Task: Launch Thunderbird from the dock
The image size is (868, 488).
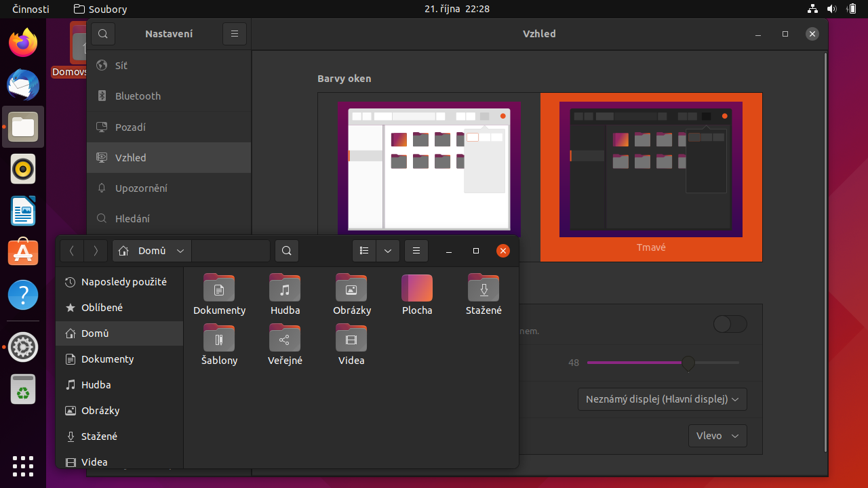Action: 22,85
